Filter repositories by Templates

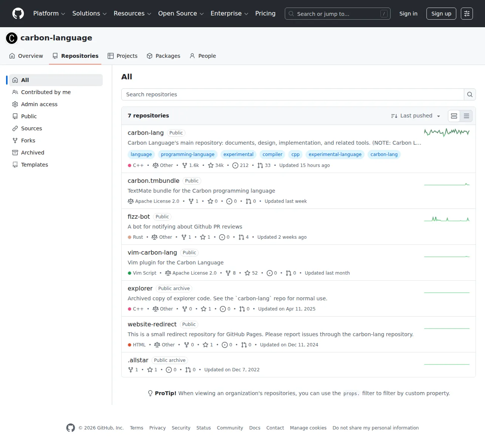(56, 165)
